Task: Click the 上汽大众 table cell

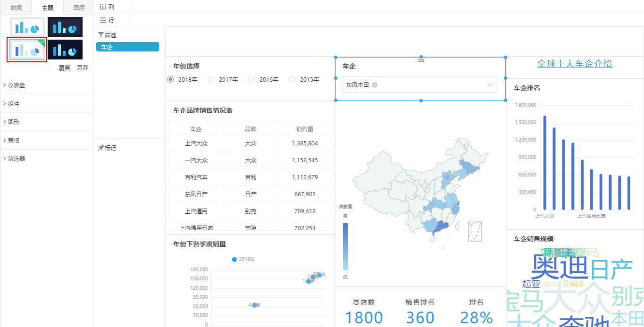Action: pos(196,143)
